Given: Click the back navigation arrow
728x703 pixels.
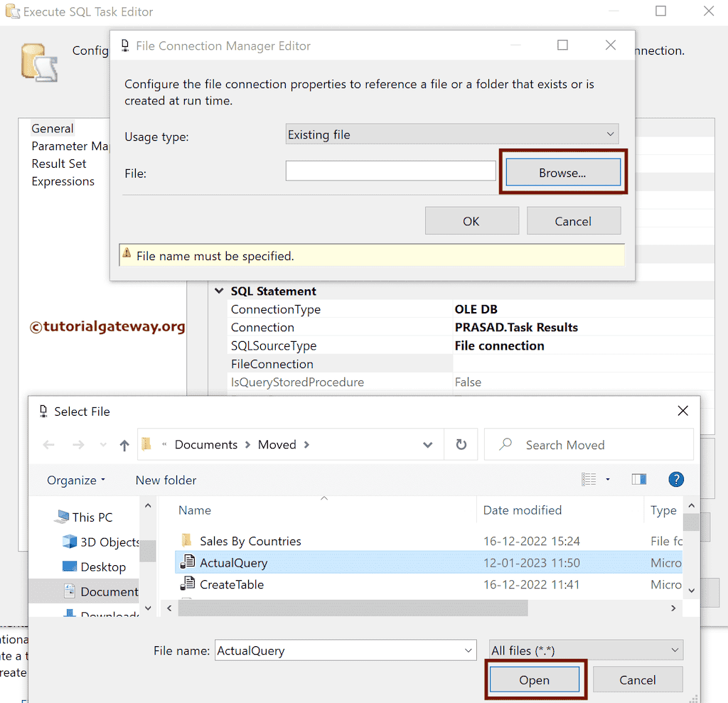Looking at the screenshot, I should pos(48,444).
